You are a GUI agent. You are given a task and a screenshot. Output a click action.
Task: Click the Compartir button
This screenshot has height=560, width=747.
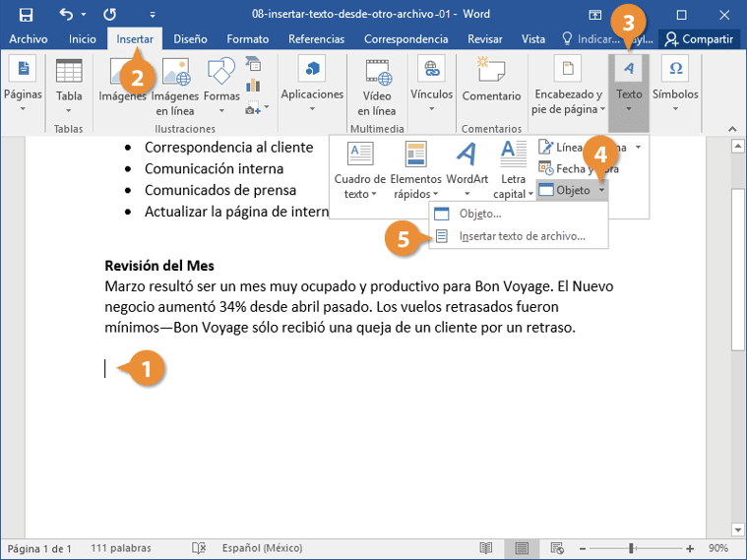[699, 39]
